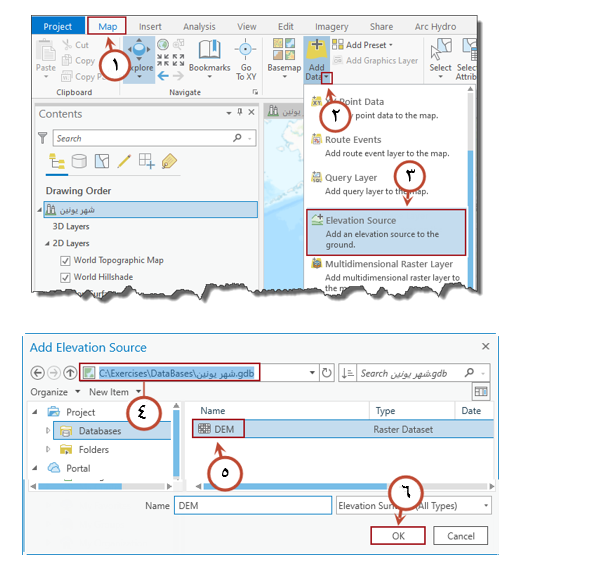The width and height of the screenshot is (600, 564).
Task: Toggle World Hillshade layer checkbox
Action: (x=65, y=278)
